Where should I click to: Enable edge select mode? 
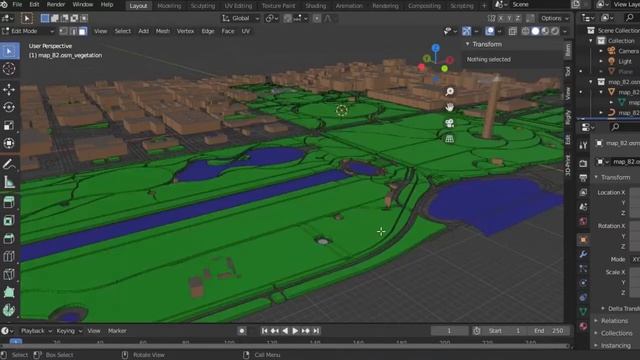coord(73,31)
